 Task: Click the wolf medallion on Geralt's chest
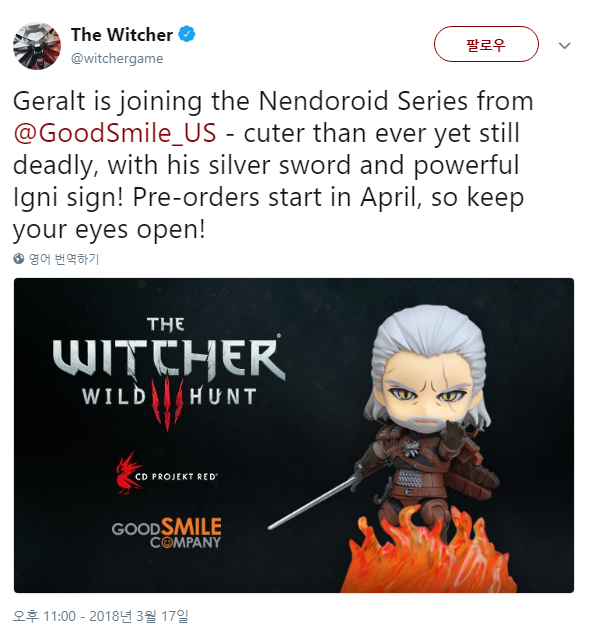412,448
